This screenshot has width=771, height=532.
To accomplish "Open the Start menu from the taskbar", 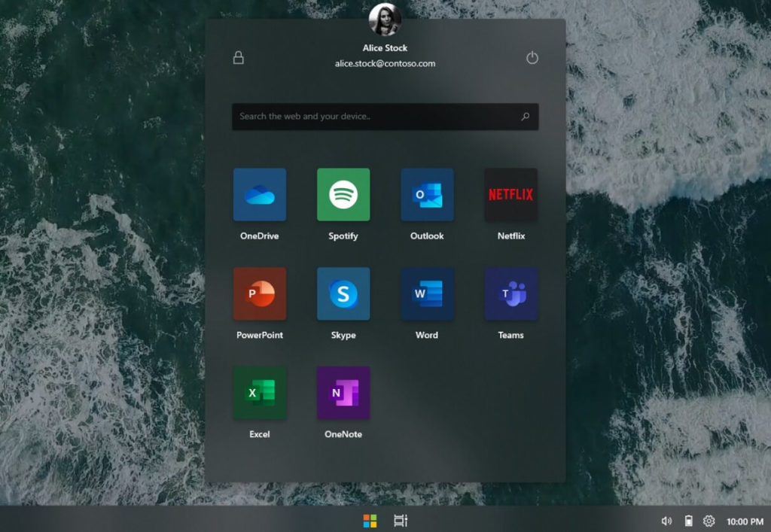I will pos(370,519).
